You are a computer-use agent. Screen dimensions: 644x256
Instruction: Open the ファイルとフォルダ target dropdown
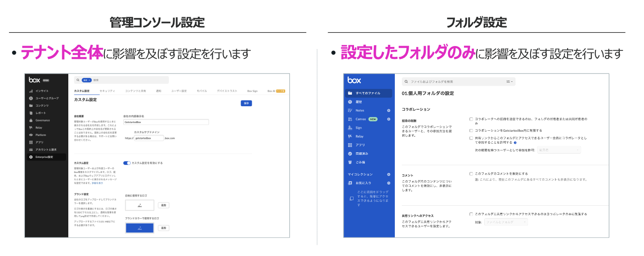[x=506, y=222]
